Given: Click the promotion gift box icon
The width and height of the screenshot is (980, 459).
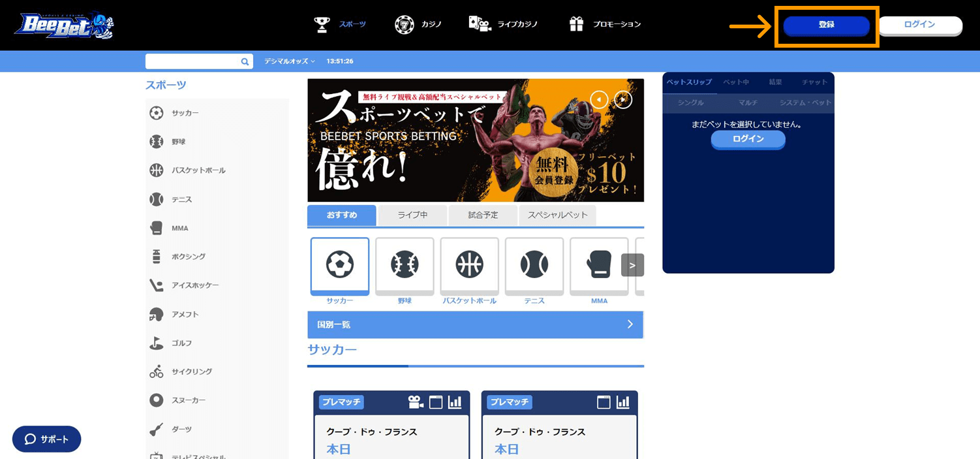Looking at the screenshot, I should pos(576,24).
